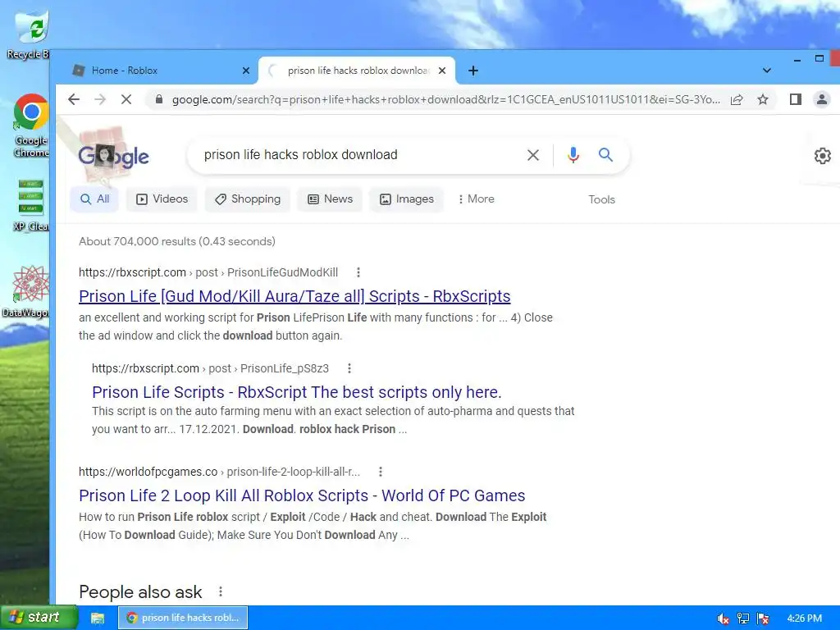The image size is (840, 630).
Task: Select the All results filter
Action: [x=94, y=199]
